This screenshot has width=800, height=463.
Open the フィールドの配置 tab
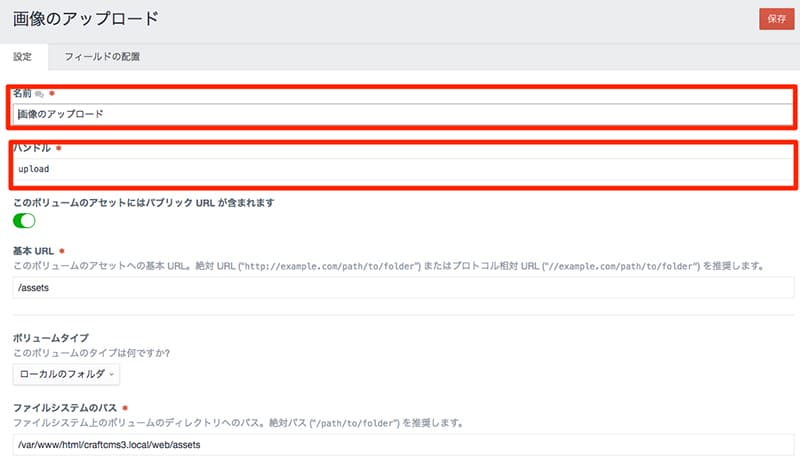[102, 57]
